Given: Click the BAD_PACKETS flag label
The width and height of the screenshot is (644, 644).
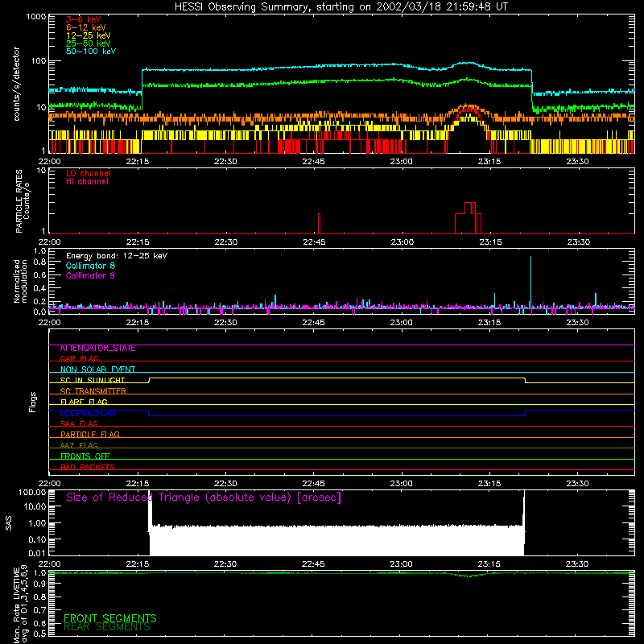Looking at the screenshot, I should pos(88,468).
